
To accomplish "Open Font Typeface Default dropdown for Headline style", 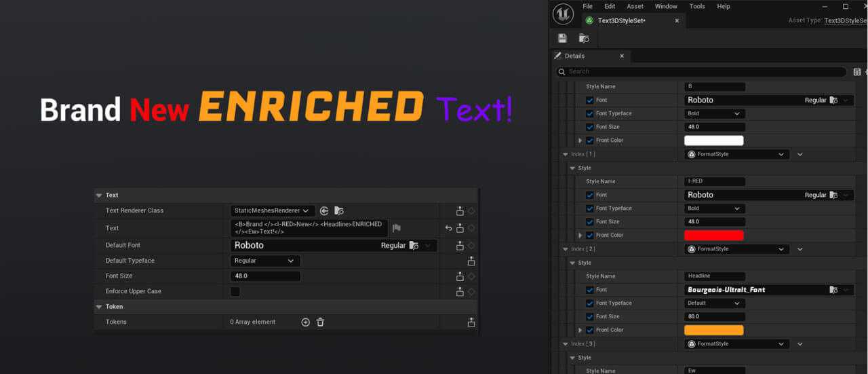I will pos(715,303).
